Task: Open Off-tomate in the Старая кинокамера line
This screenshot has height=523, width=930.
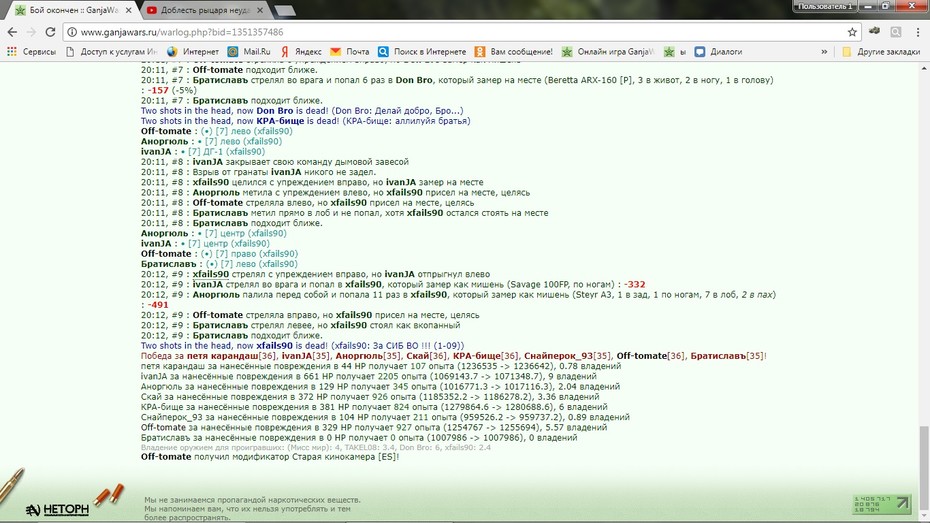Action: click(166, 457)
